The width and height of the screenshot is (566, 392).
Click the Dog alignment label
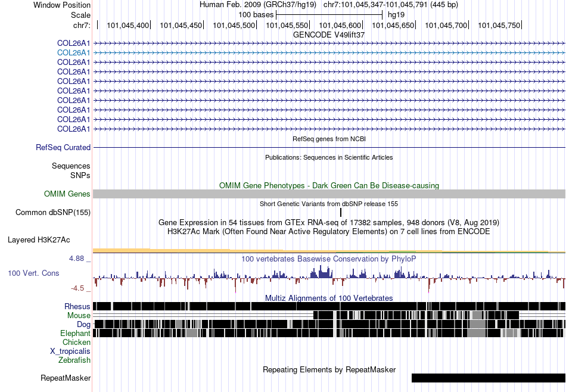pyautogui.click(x=83, y=324)
